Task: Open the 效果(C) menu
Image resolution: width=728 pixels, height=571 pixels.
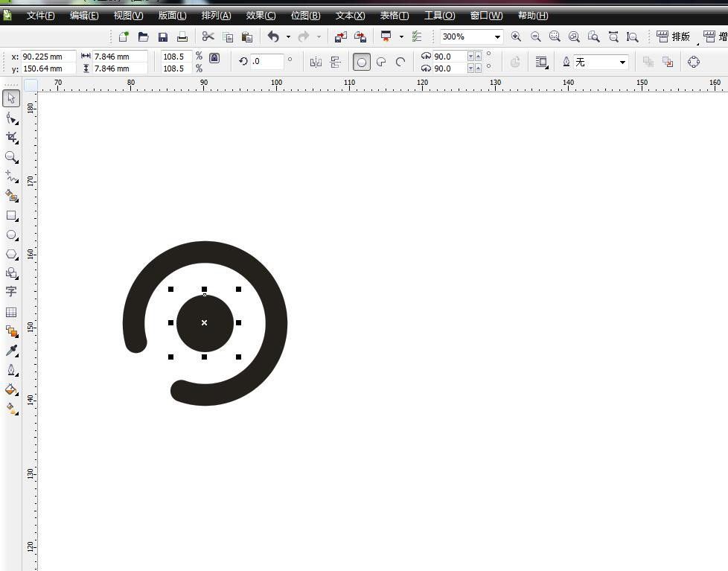Action: 261,16
